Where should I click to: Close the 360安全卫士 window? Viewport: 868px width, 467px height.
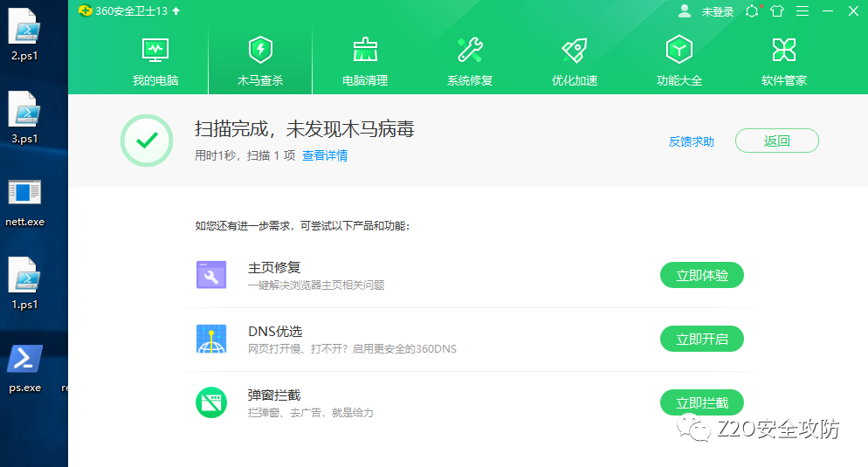[854, 11]
